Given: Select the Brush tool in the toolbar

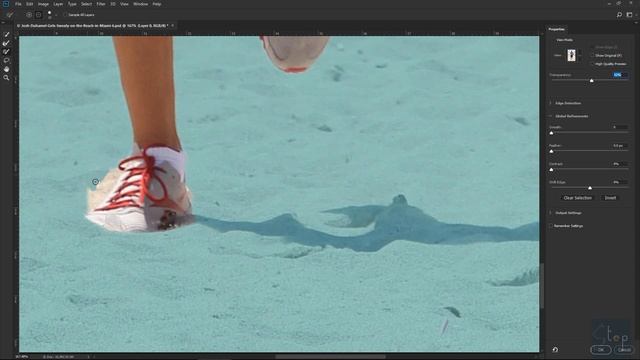Looking at the screenshot, I should [x=6, y=52].
